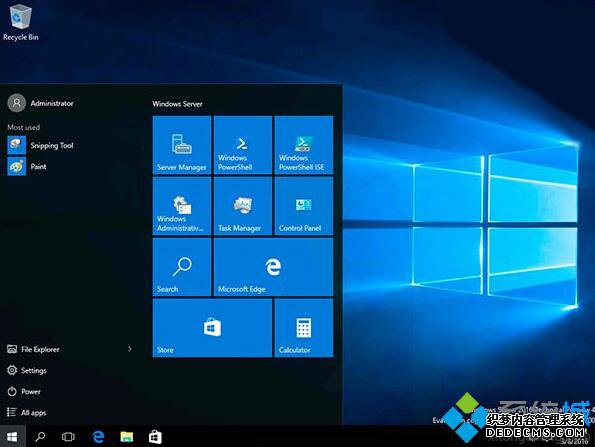Open the Store tile
Screen dimensions: 595x447
click(212, 328)
